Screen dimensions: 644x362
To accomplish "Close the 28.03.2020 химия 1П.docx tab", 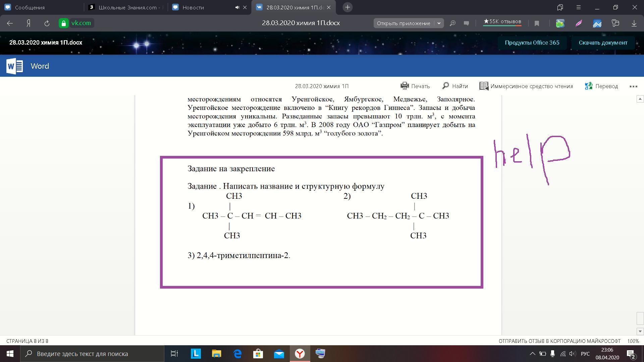I will [x=329, y=7].
